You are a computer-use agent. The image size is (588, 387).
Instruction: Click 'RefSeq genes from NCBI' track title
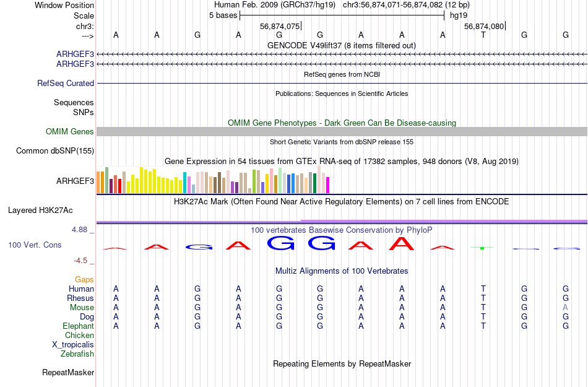coord(342,74)
